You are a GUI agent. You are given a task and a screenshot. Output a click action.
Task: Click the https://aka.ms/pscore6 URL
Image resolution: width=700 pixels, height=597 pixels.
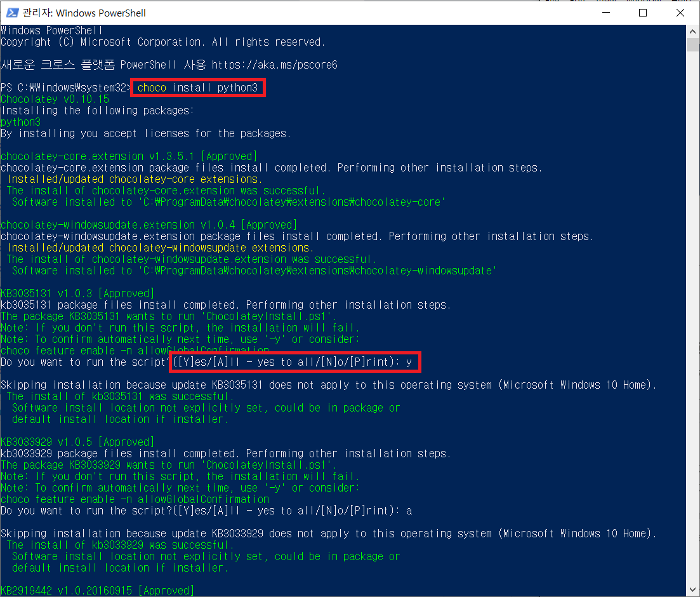(274, 65)
